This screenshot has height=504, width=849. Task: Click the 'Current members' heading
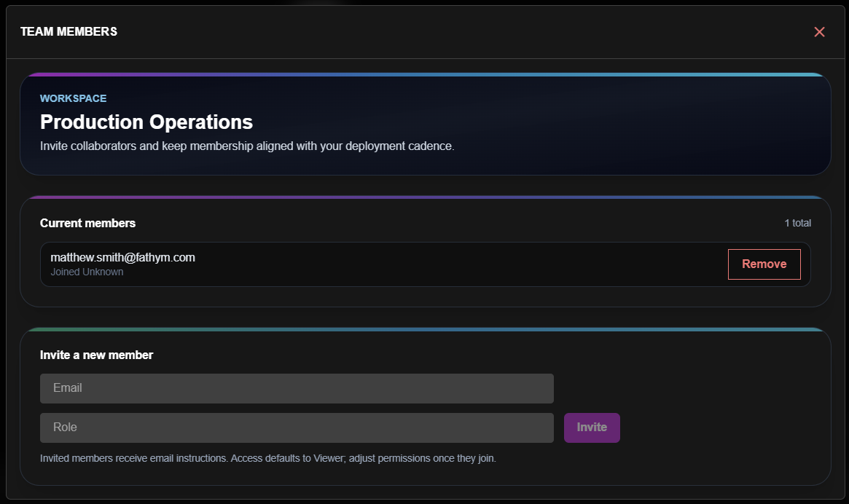87,223
